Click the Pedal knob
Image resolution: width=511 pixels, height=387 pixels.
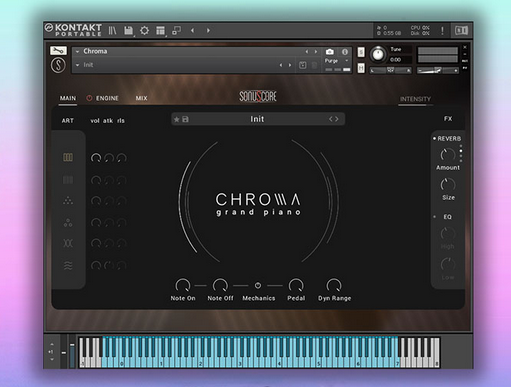pyautogui.click(x=296, y=285)
